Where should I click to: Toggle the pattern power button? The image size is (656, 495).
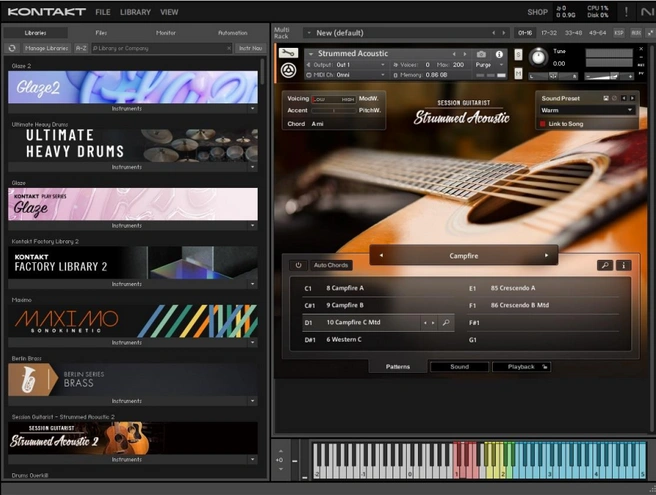(298, 265)
